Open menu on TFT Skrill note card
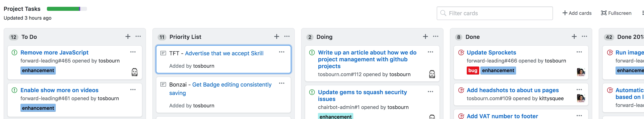 281,52
